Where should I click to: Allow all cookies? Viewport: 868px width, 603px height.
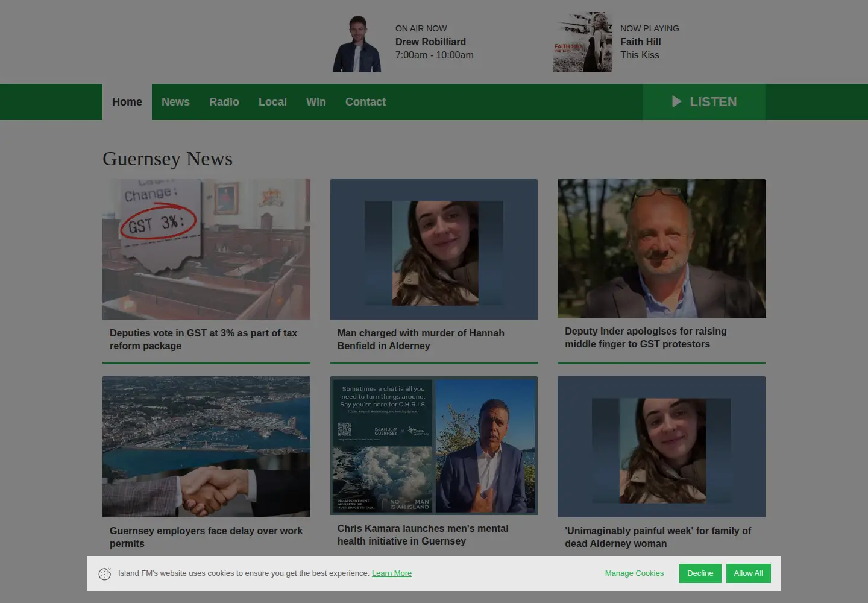pos(749,573)
